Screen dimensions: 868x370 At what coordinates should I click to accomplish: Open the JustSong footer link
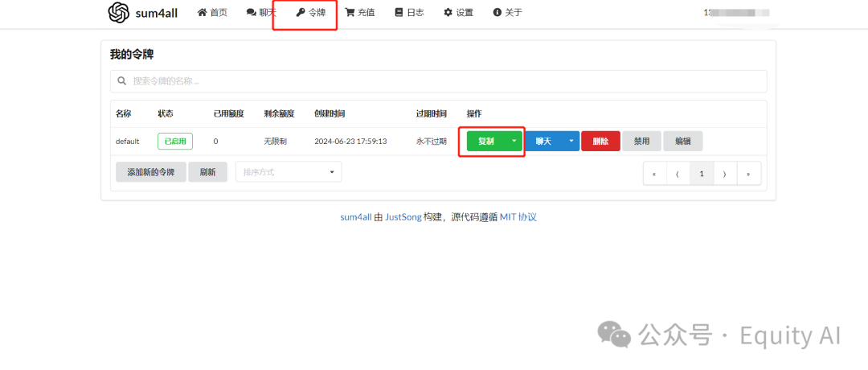click(x=403, y=217)
